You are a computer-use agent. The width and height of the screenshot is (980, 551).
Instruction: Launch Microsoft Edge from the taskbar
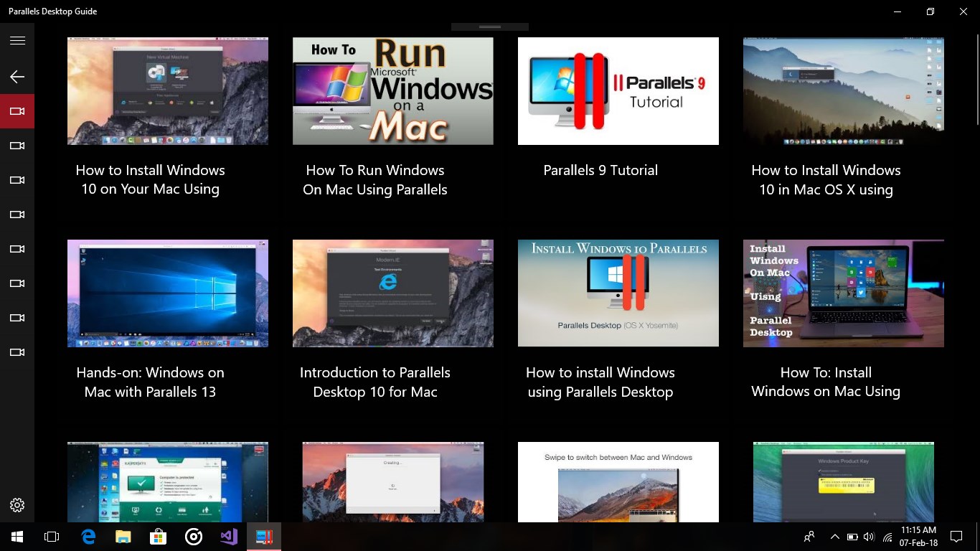(88, 536)
